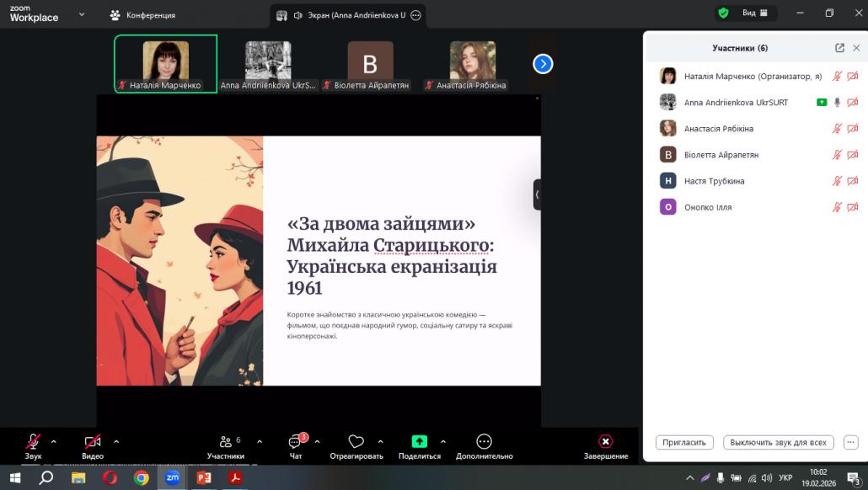Open the Chat panel with 3 unread
Viewport: 868px width, 490px height.
(296, 443)
